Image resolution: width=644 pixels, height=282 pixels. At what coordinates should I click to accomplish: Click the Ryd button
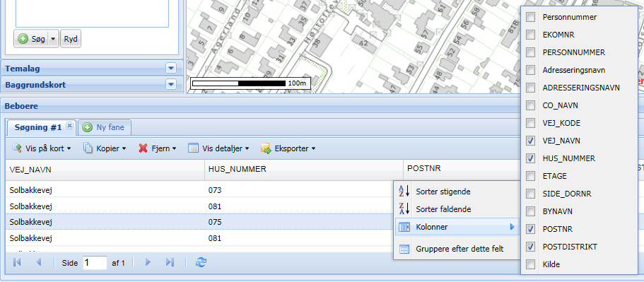coord(71,40)
